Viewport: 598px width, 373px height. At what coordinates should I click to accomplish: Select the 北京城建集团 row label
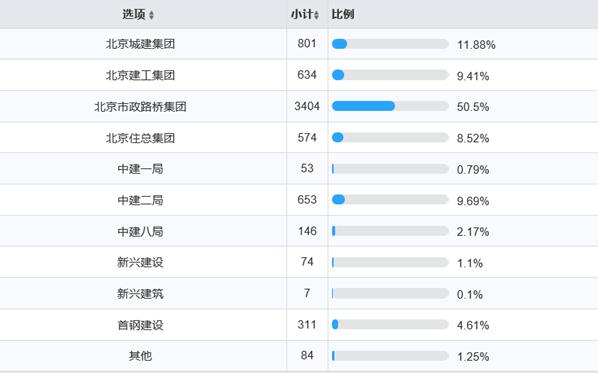click(140, 44)
